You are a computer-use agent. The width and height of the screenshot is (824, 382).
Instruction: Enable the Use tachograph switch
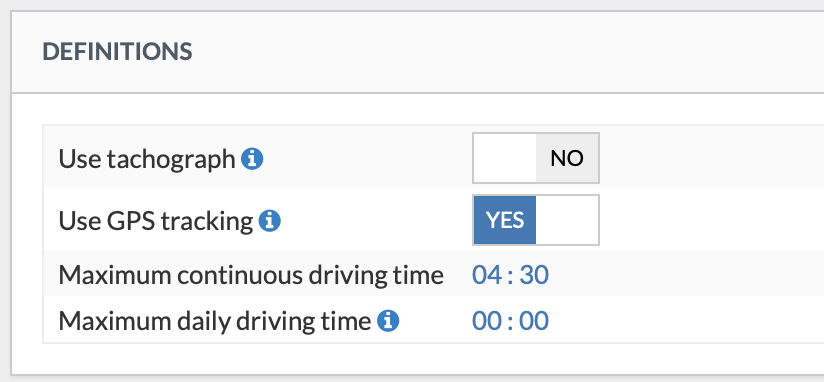(x=535, y=158)
